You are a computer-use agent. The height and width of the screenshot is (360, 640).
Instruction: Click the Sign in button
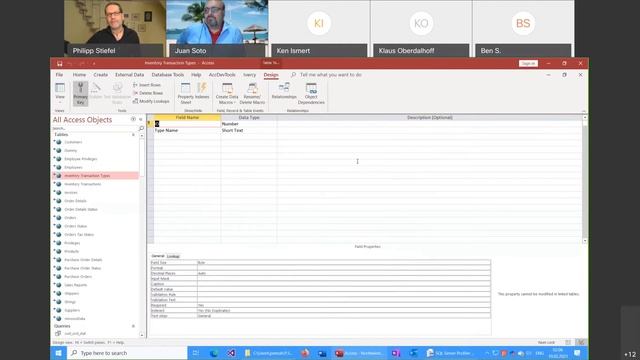pyautogui.click(x=528, y=63)
